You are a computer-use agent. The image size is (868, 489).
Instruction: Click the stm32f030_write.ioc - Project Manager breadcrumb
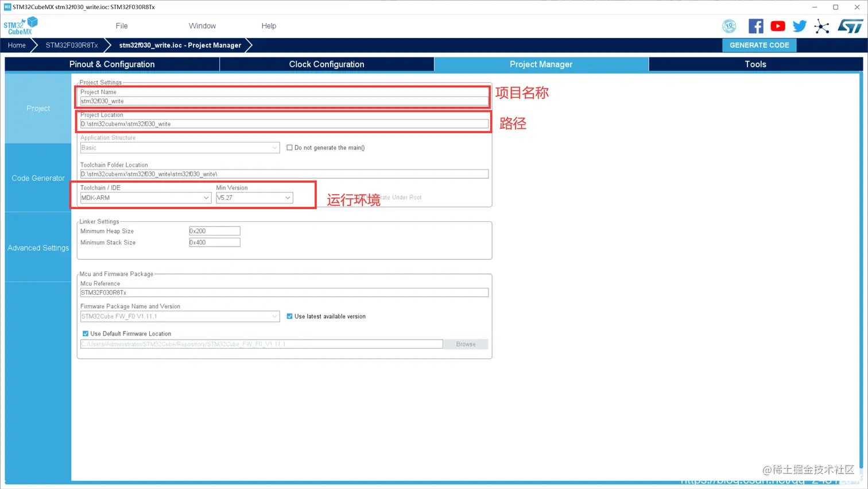click(180, 45)
